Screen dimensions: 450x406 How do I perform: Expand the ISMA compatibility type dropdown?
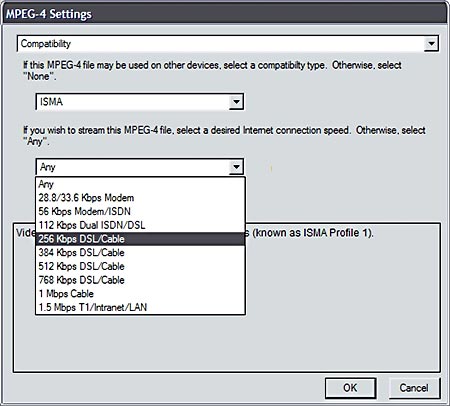pyautogui.click(x=236, y=102)
